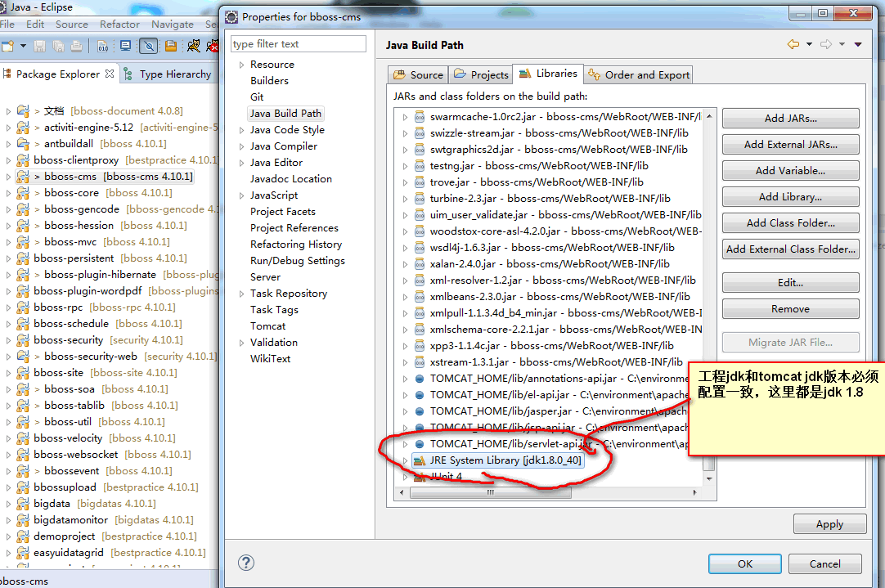Select Git in properties tree

(x=257, y=97)
